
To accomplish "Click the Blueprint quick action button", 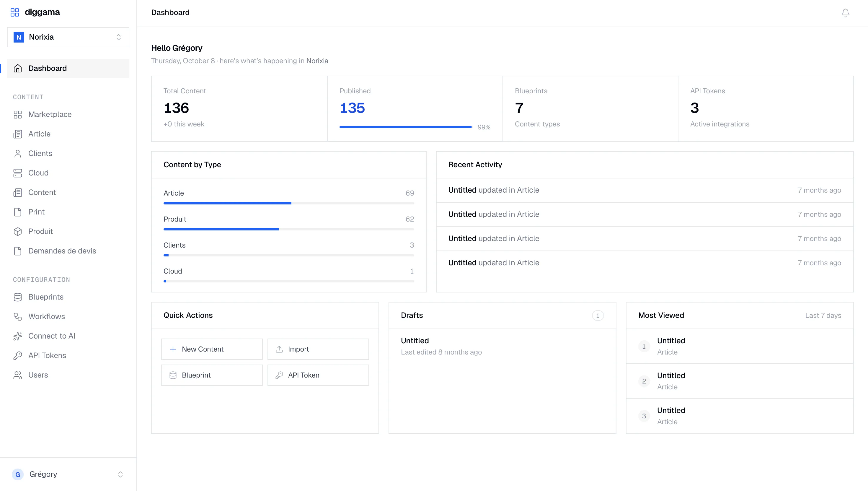I will (212, 375).
